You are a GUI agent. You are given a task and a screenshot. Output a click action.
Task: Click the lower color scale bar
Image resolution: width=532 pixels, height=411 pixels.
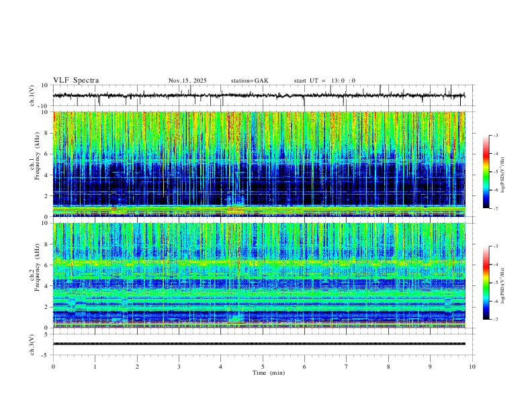pos(486,283)
